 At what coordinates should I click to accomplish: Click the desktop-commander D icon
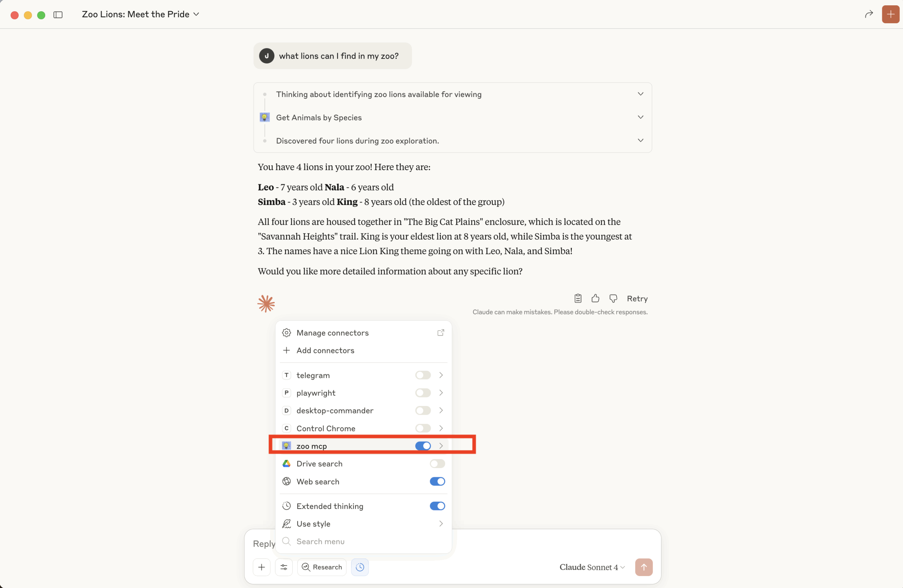286,411
